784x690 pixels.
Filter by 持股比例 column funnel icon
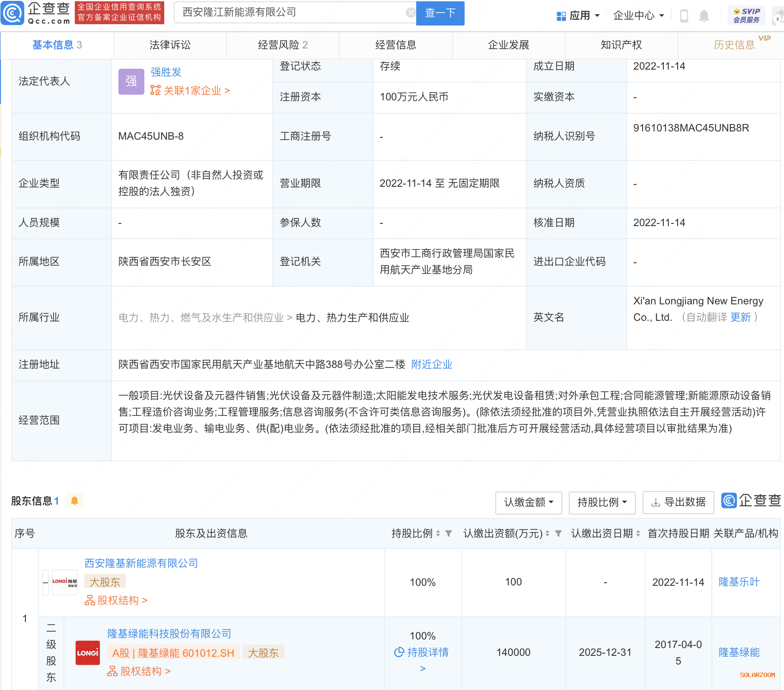[449, 533]
